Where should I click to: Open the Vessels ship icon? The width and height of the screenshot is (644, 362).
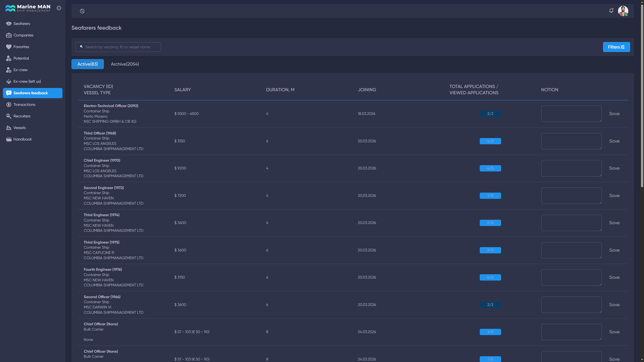pyautogui.click(x=9, y=128)
